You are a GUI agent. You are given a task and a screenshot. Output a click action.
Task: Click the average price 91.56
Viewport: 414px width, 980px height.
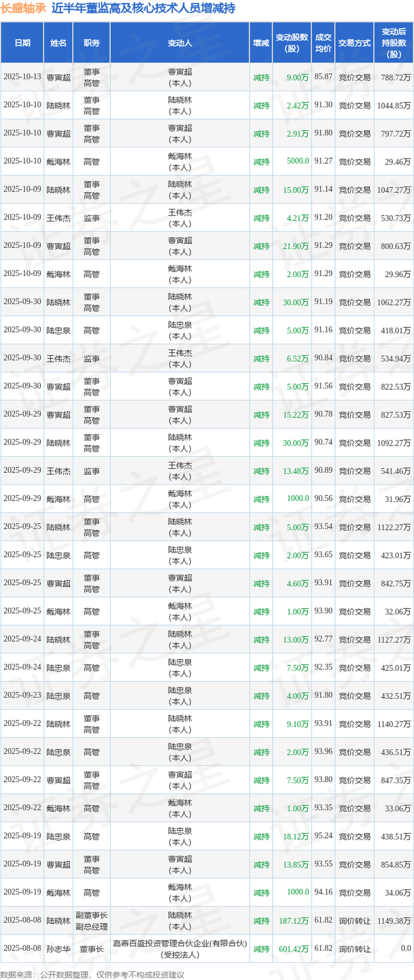click(x=323, y=386)
